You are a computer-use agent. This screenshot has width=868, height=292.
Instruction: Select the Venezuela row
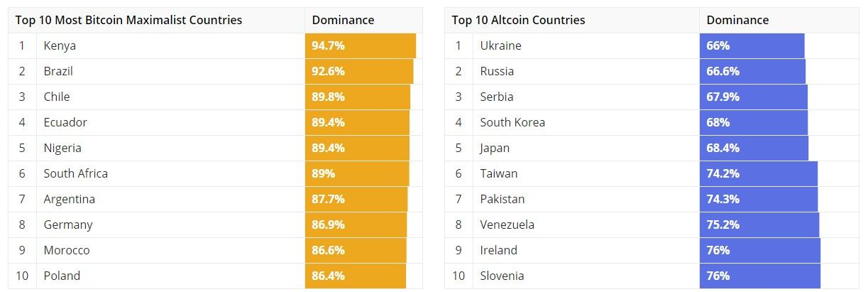(507, 225)
